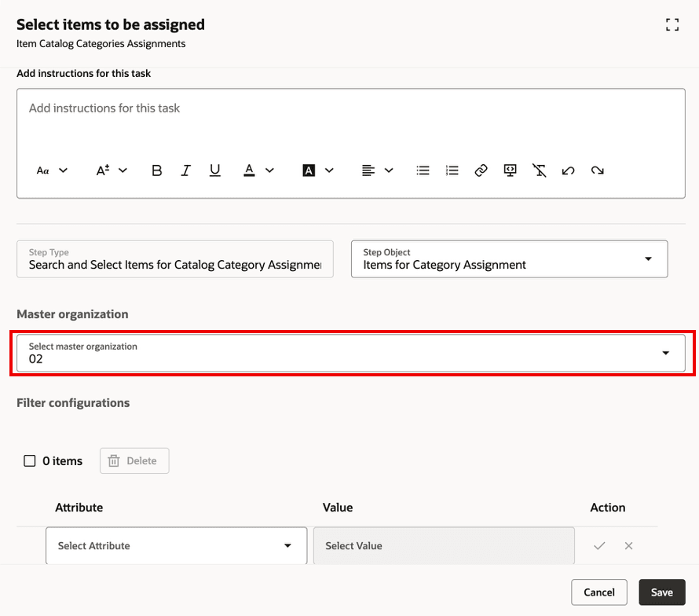This screenshot has width=699, height=616.
Task: Create a bulleted list in the editor
Action: point(423,170)
